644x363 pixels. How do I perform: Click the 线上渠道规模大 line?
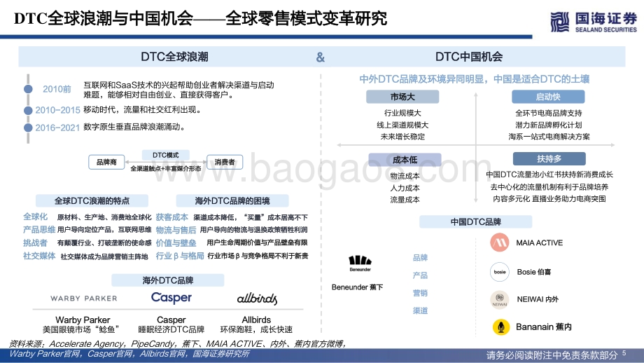[x=402, y=125]
